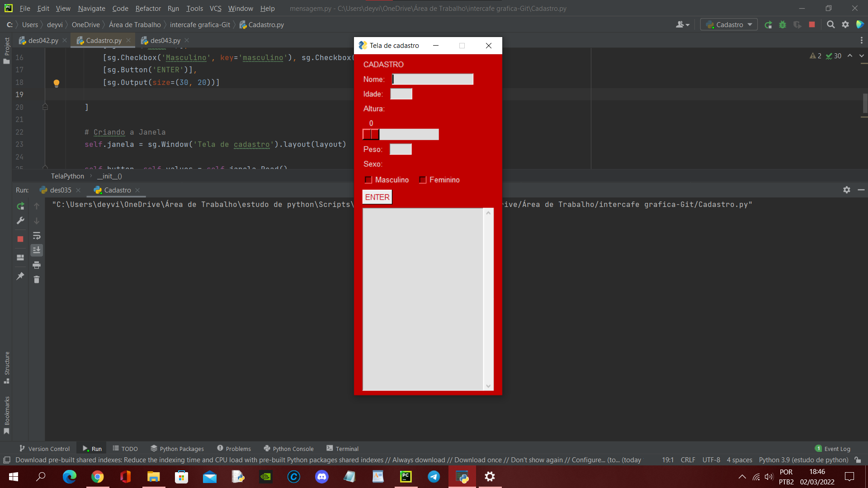Print the console output via printer icon
Viewport: 868px width, 488px height.
coord(37,265)
